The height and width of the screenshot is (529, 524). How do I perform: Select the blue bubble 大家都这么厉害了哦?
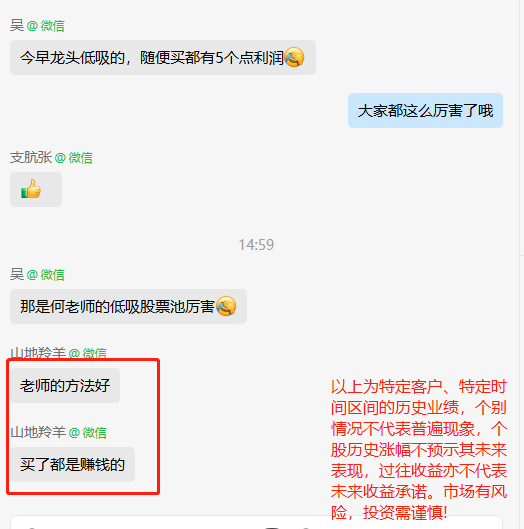coord(425,111)
